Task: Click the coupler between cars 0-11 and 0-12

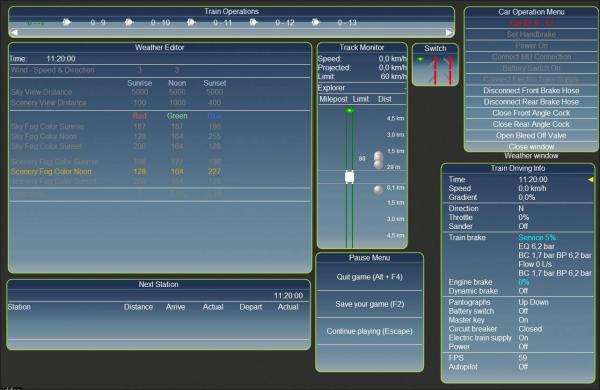Action: pyautogui.click(x=253, y=22)
